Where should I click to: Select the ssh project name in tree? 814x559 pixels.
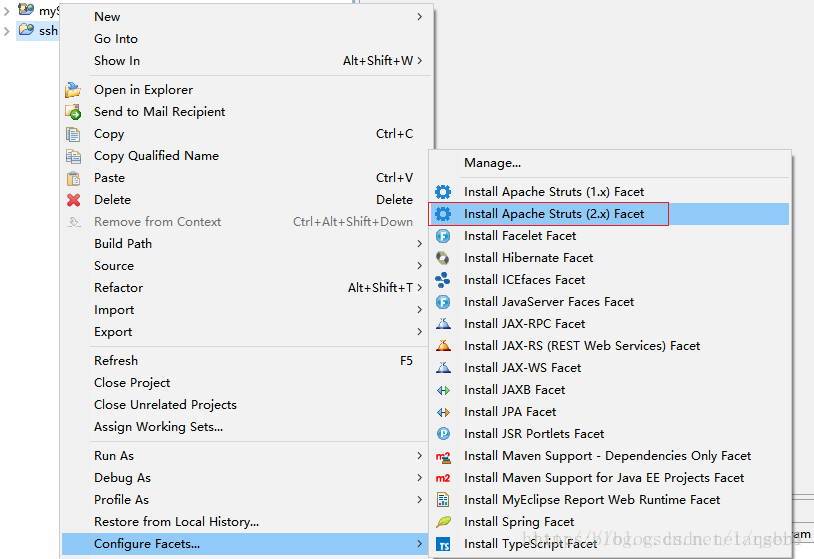click(48, 31)
